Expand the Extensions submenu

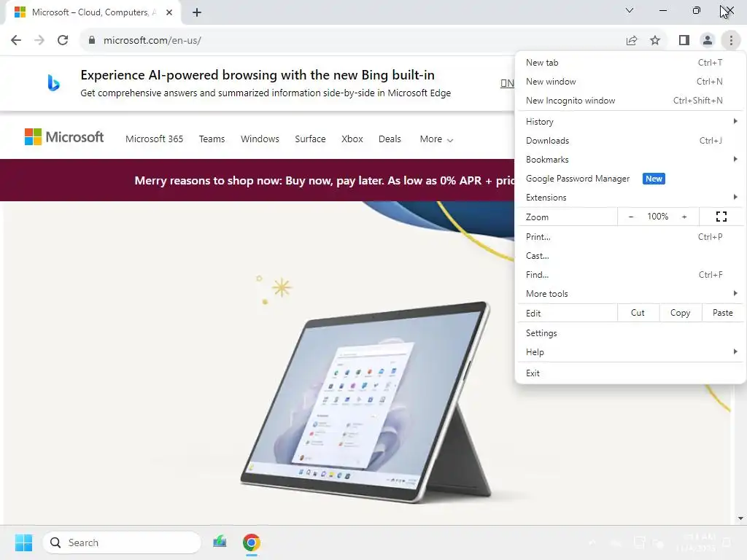(630, 198)
